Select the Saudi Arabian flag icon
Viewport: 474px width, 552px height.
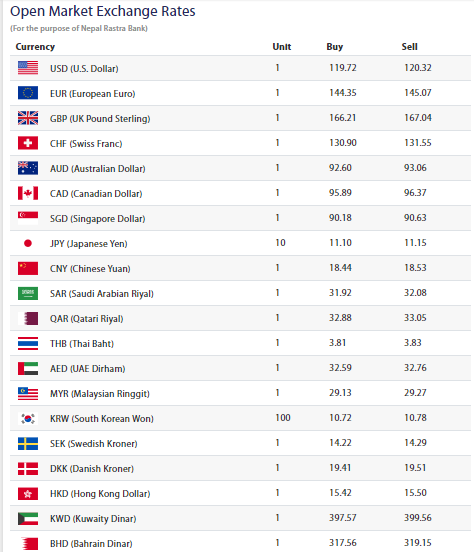tap(28, 293)
